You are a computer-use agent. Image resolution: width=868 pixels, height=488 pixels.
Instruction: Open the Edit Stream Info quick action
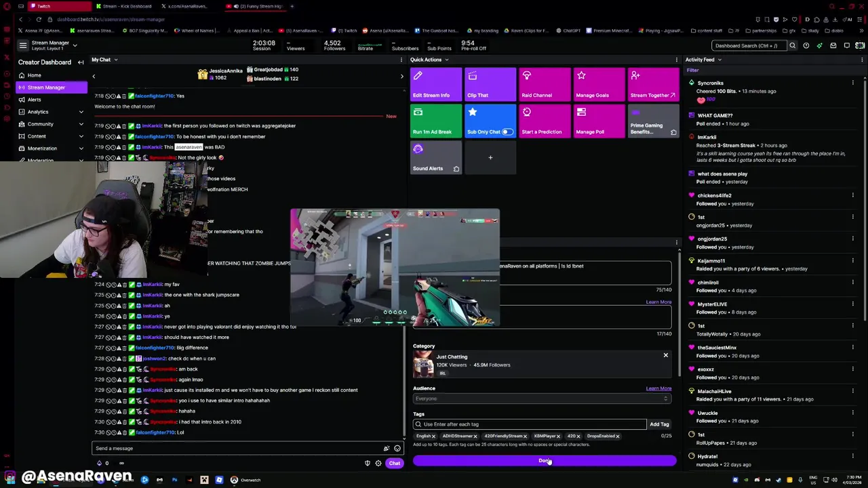click(x=436, y=85)
